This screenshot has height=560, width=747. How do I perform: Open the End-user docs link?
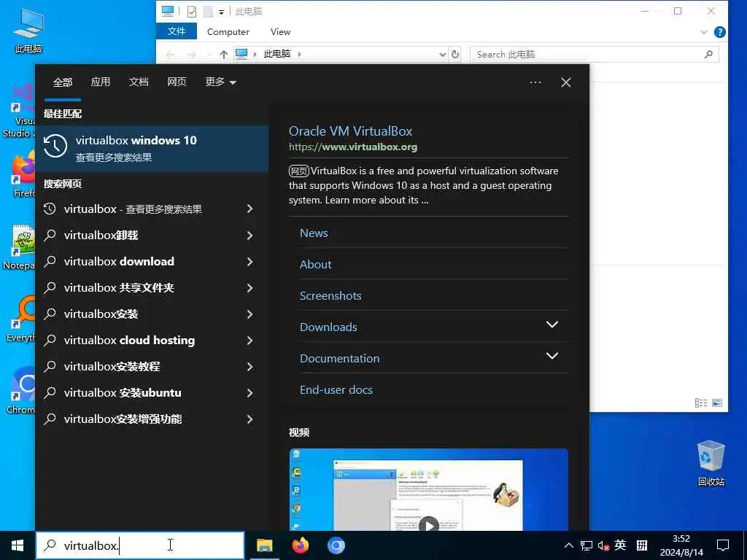(x=336, y=389)
